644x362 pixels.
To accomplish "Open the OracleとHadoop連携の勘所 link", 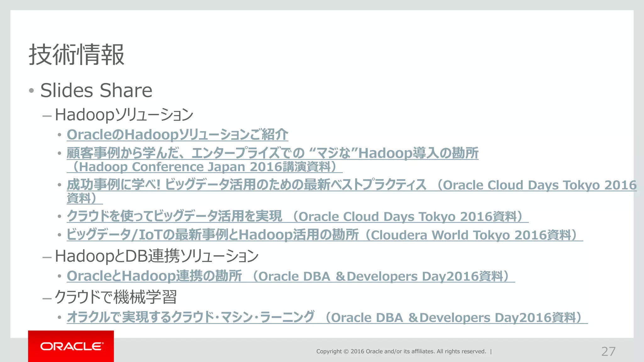I will (x=291, y=276).
